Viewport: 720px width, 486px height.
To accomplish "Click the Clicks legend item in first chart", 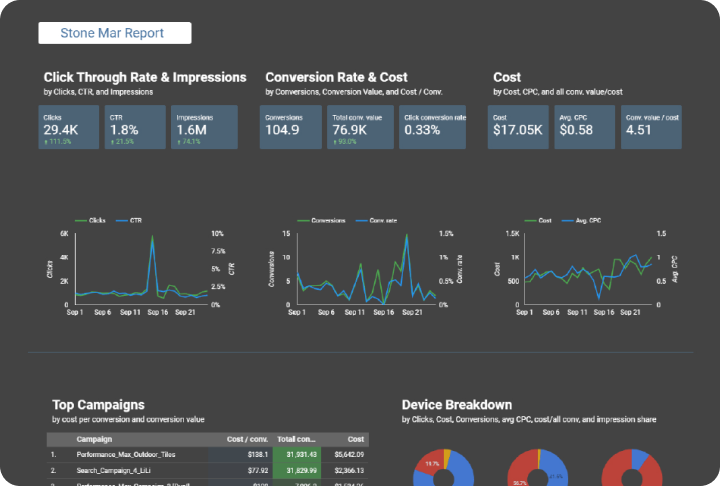I will point(90,220).
